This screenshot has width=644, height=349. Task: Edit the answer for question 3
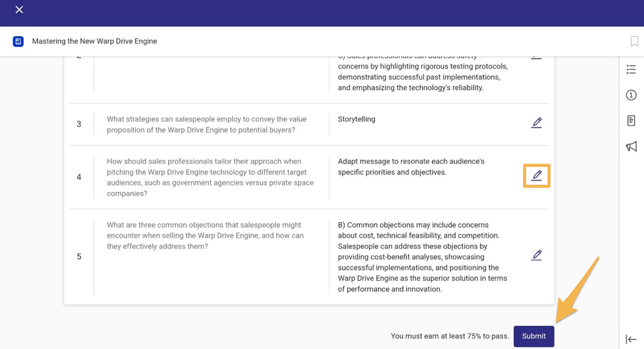coord(536,123)
